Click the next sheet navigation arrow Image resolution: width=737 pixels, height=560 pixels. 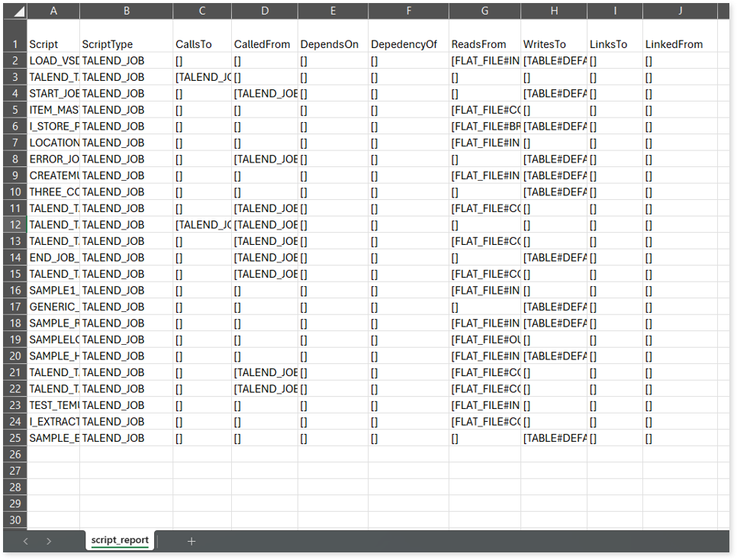[49, 541]
